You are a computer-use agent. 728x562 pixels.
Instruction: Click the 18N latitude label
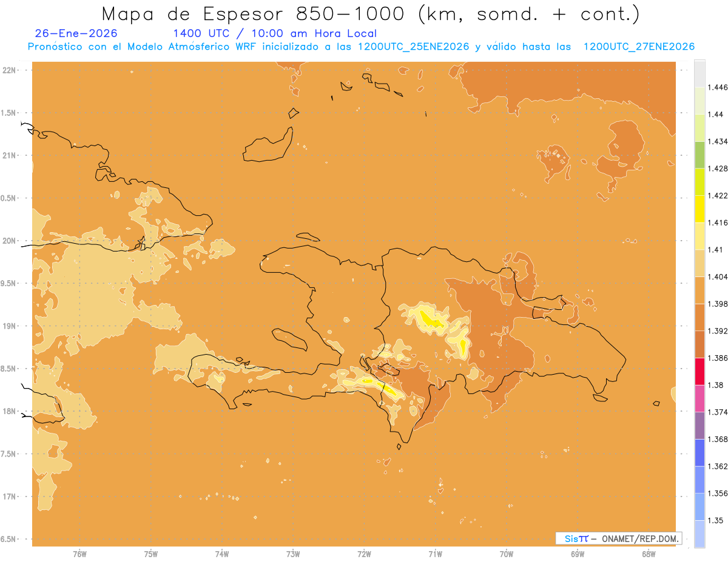tap(9, 411)
